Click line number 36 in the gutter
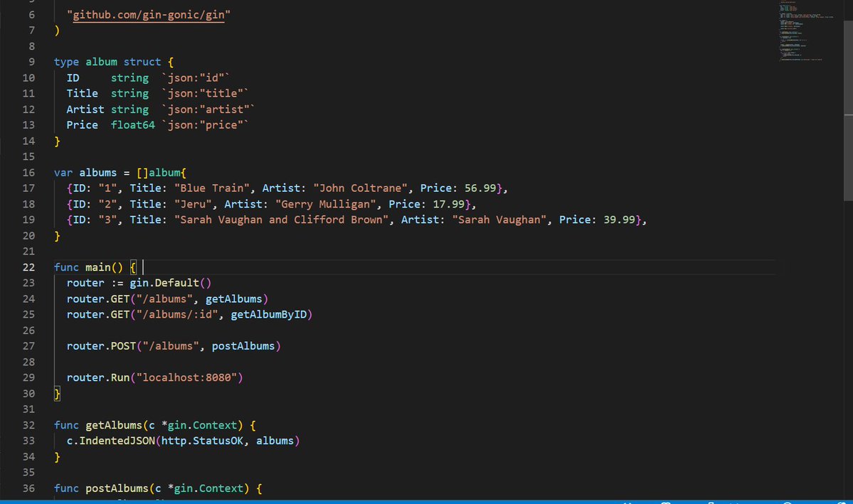The width and height of the screenshot is (853, 504). pyautogui.click(x=28, y=488)
